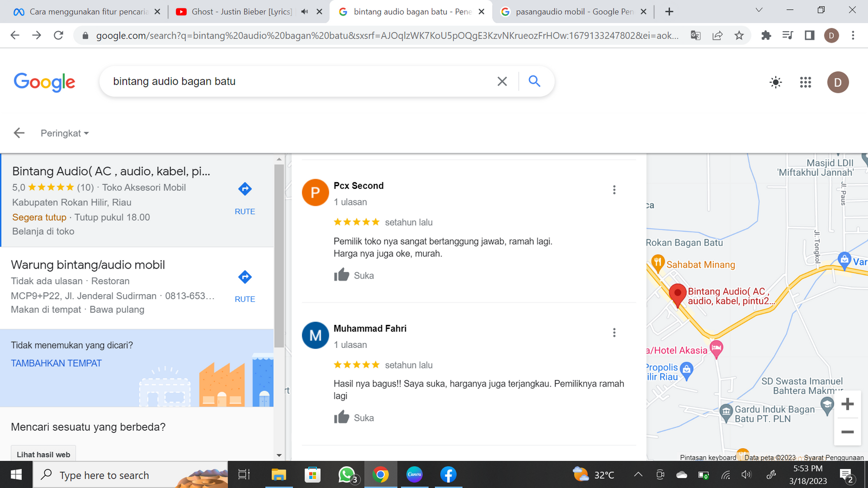Open Task View on the taskbar
The image size is (868, 488).
coord(244,474)
